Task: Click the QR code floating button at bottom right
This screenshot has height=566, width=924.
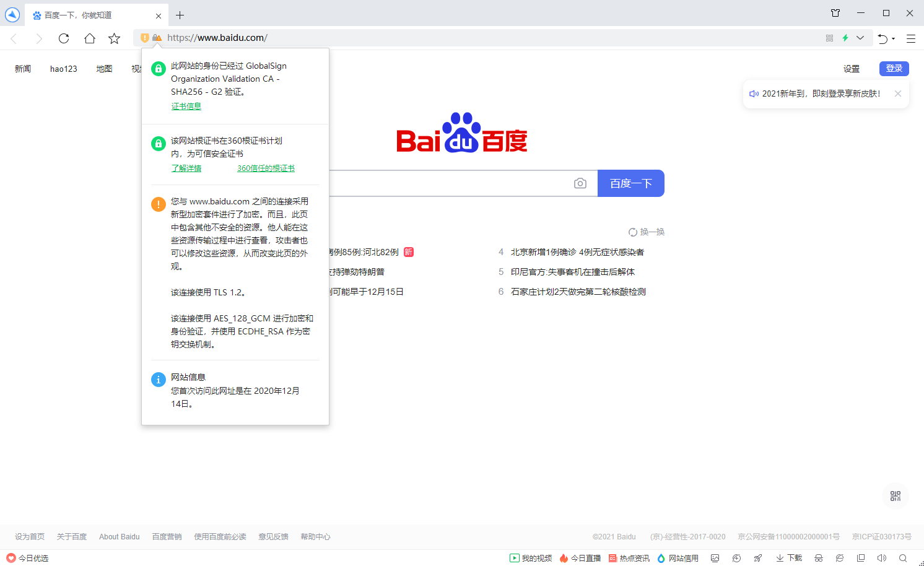Action: [896, 496]
